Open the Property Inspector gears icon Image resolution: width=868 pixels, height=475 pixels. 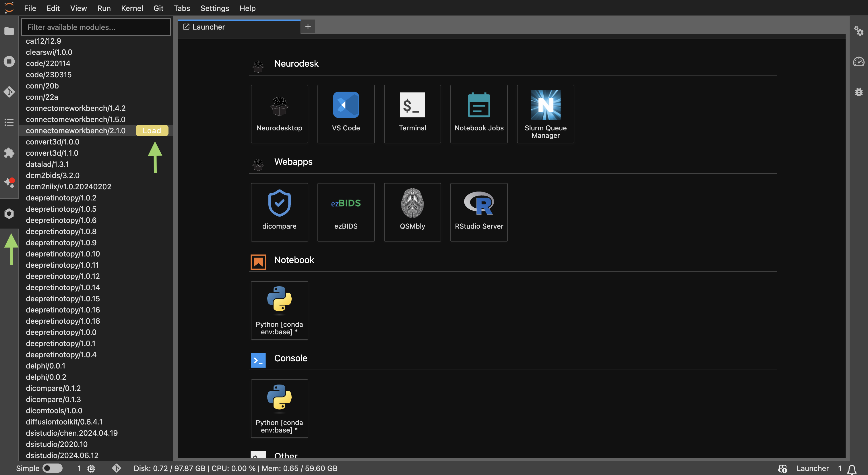coord(859,31)
